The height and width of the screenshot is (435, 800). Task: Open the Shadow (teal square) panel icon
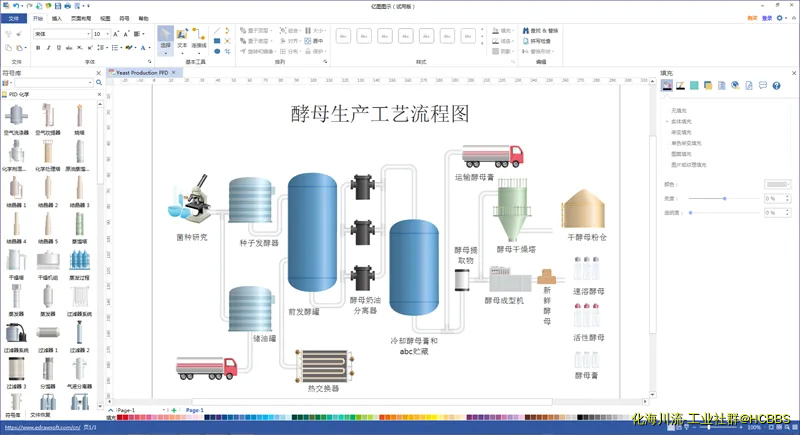click(694, 86)
